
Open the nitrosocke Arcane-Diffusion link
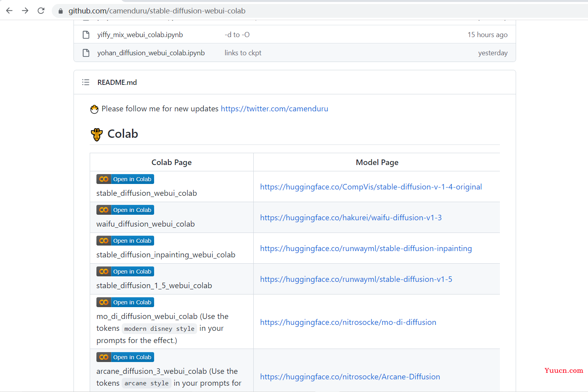(x=350, y=377)
